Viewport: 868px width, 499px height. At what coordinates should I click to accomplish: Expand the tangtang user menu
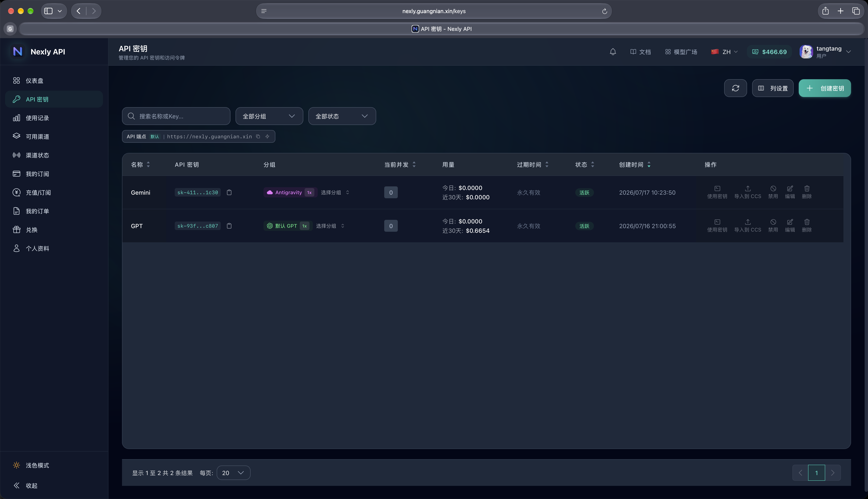coord(825,52)
